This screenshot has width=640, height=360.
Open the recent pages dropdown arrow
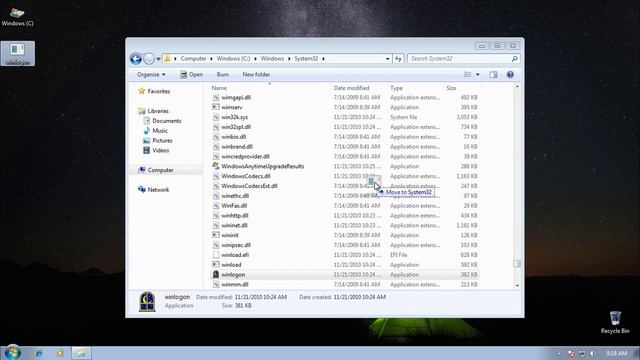[158, 59]
